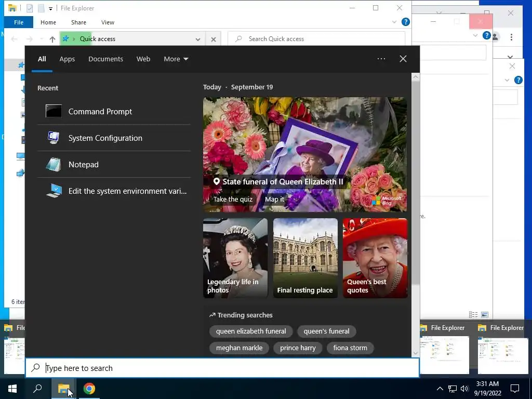Open the search panel options ellipsis
This screenshot has height=399, width=532.
click(381, 59)
